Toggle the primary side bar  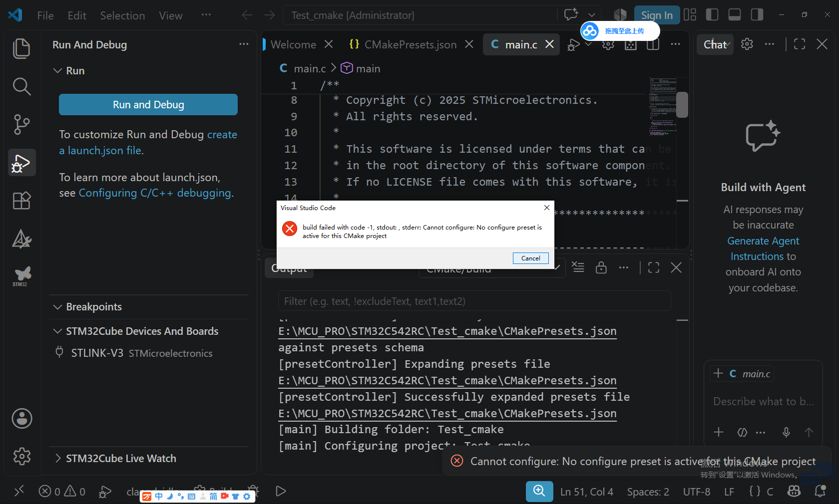pos(712,14)
